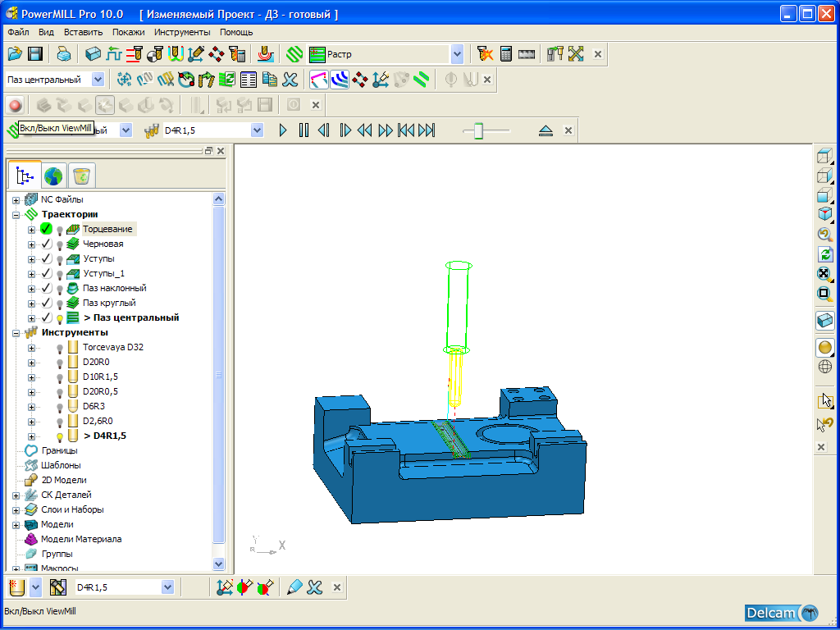
Task: Switch to the globe browser tab
Action: pos(53,176)
